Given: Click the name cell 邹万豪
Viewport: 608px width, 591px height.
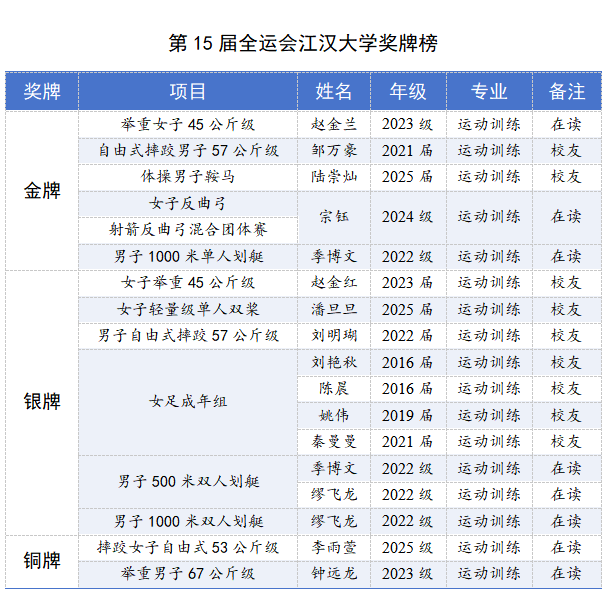Looking at the screenshot, I should (x=333, y=150).
